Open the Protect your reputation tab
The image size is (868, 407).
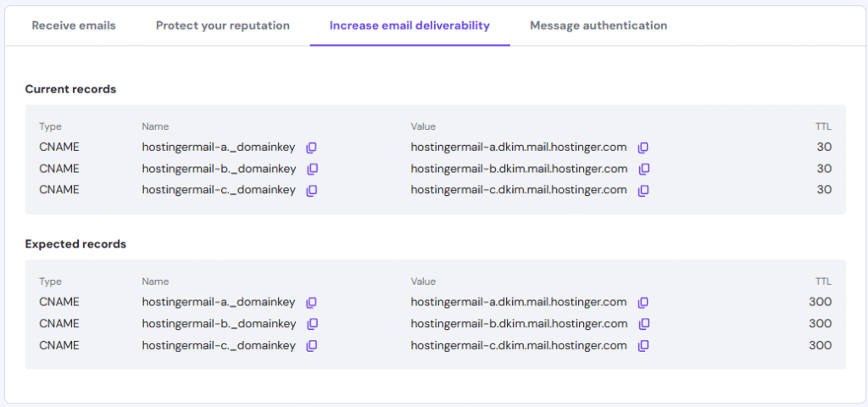coord(223,25)
